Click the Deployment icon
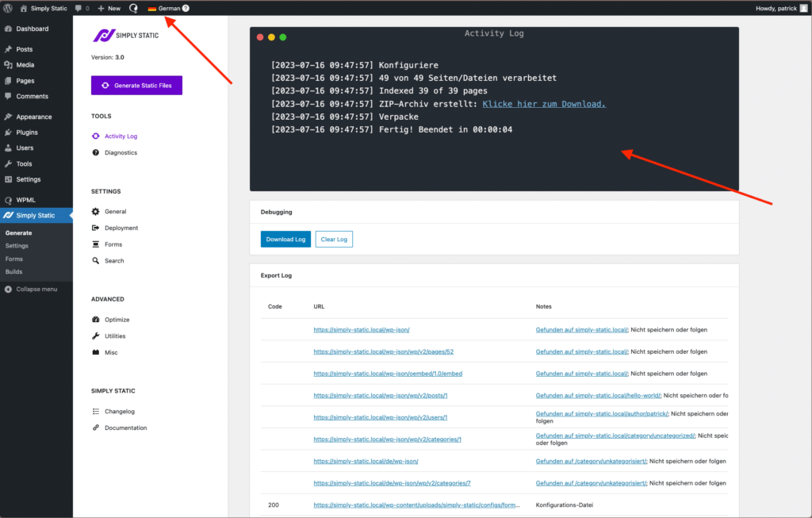Screen dimensions: 812x518 coord(96,228)
